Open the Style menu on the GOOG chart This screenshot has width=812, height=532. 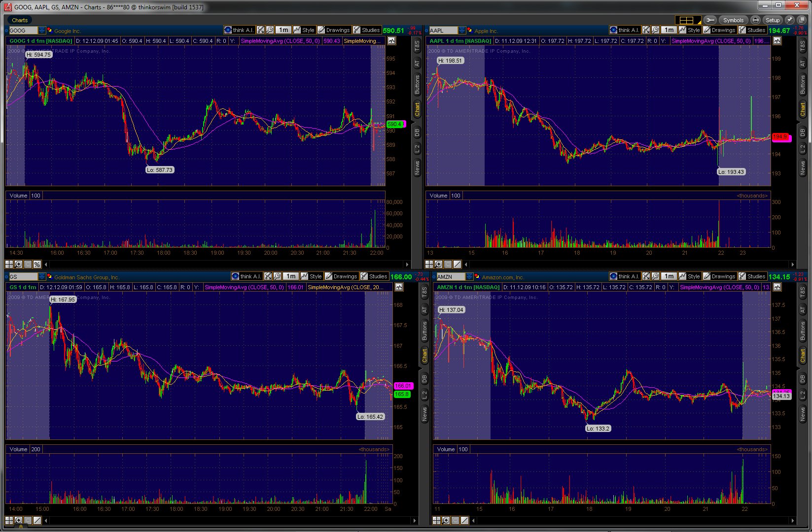pos(304,30)
